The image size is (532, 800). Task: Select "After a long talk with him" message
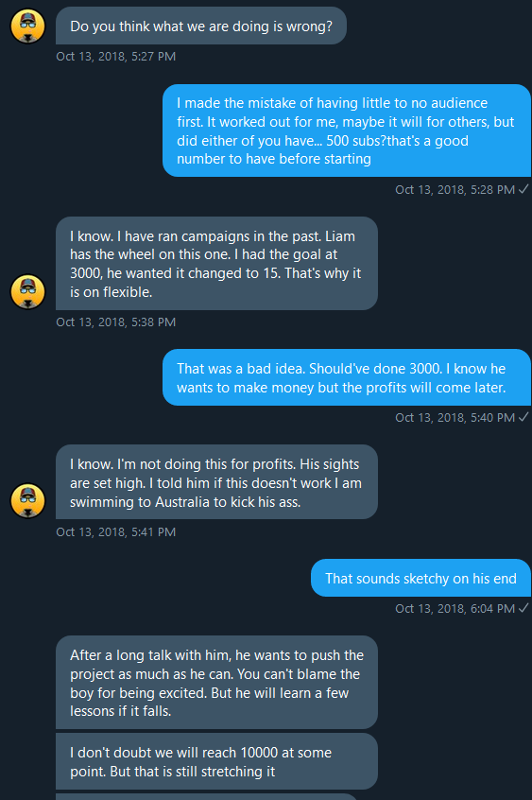coord(216,683)
